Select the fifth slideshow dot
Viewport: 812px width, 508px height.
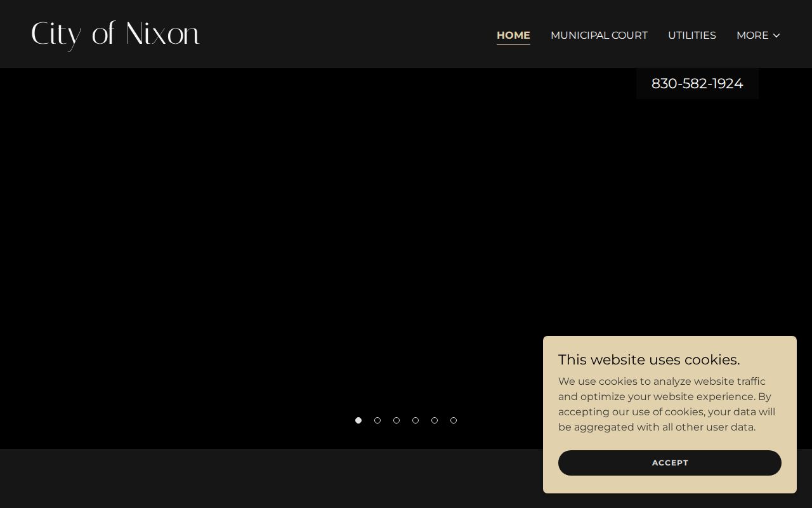pyautogui.click(x=435, y=420)
